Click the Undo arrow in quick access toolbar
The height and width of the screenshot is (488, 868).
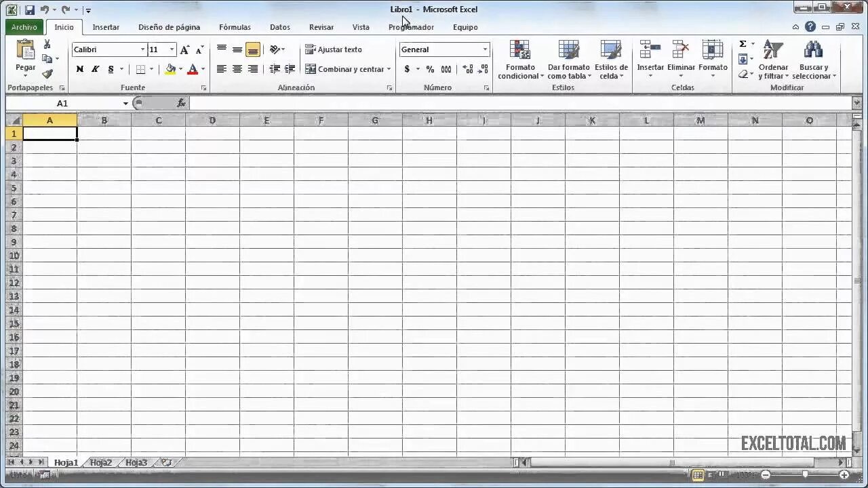[45, 9]
